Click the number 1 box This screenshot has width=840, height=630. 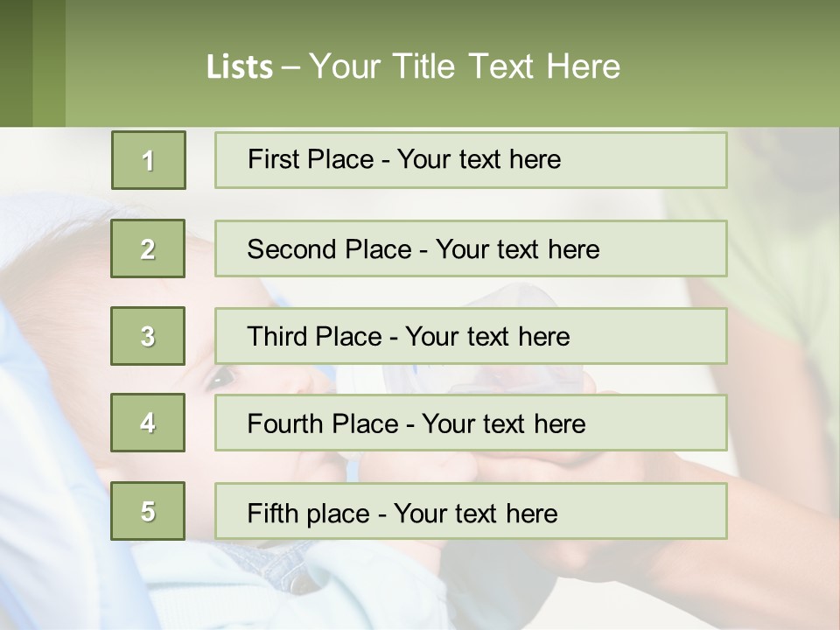tap(148, 160)
